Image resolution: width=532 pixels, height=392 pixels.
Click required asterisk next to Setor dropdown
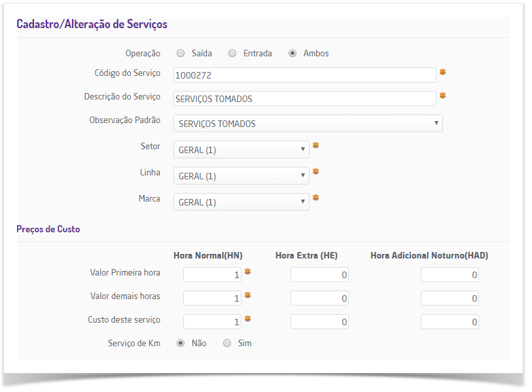click(x=315, y=145)
